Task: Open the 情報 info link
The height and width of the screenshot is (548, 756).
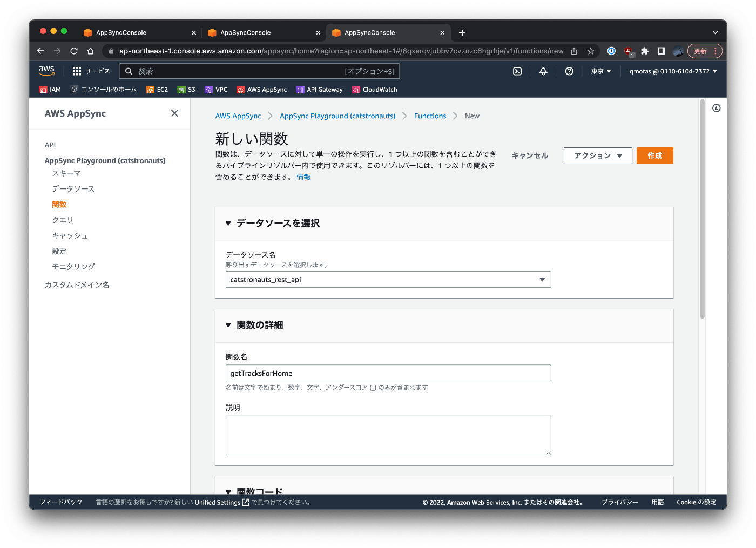Action: click(x=303, y=177)
